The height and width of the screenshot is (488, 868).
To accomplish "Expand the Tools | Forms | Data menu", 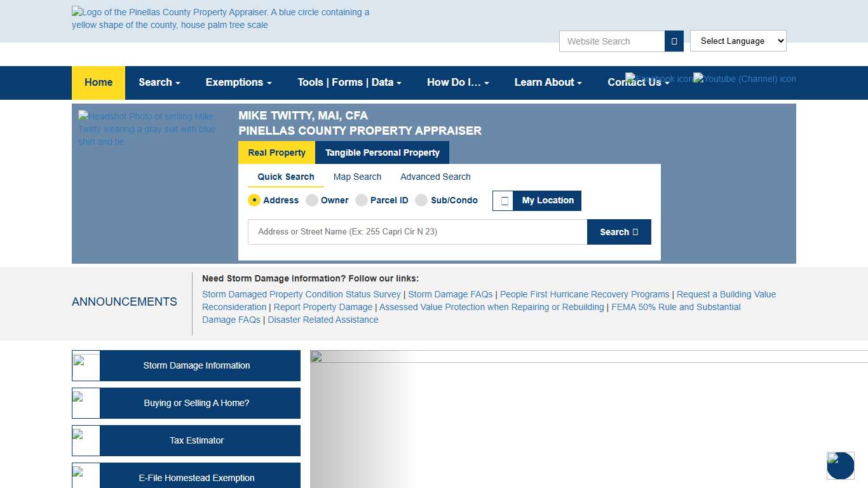I will 349,83.
